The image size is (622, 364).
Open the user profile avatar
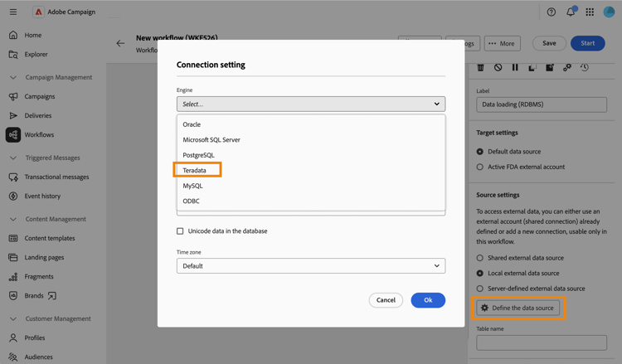coord(609,12)
